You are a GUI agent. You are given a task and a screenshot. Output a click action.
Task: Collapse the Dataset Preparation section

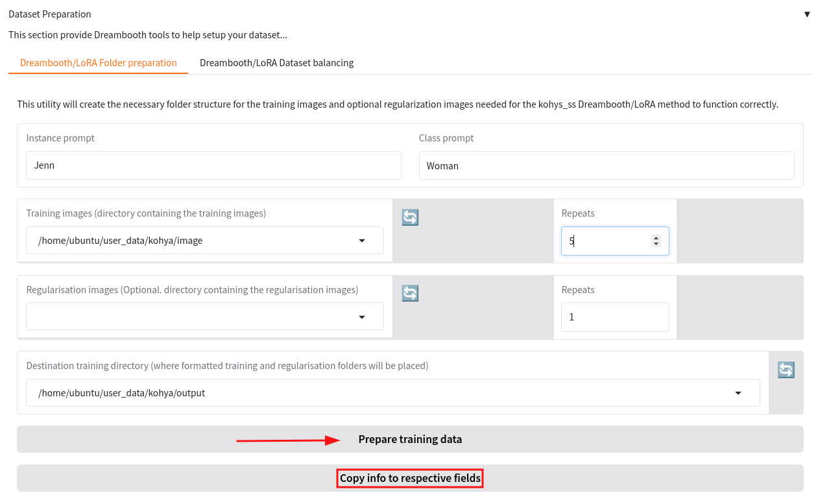[807, 14]
